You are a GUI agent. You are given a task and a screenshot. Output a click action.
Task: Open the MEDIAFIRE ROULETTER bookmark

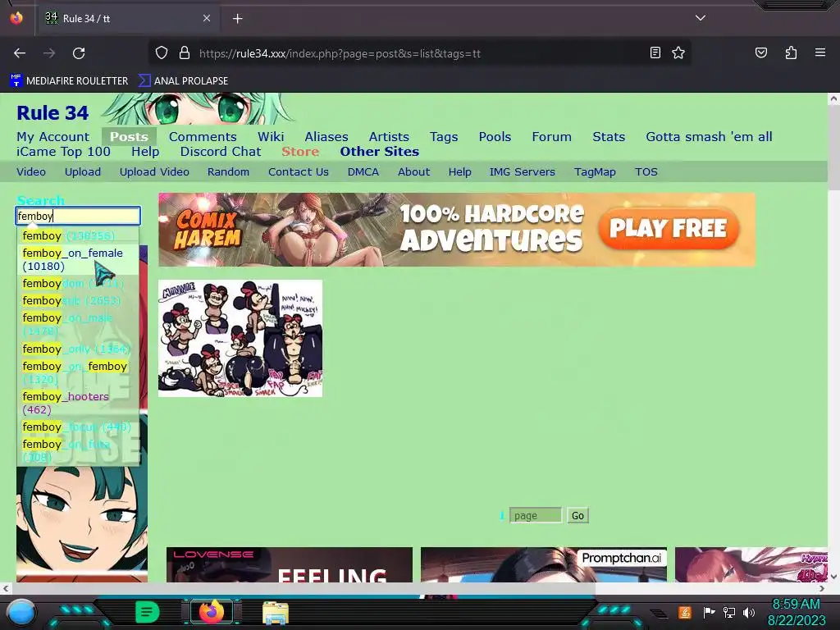pos(69,81)
